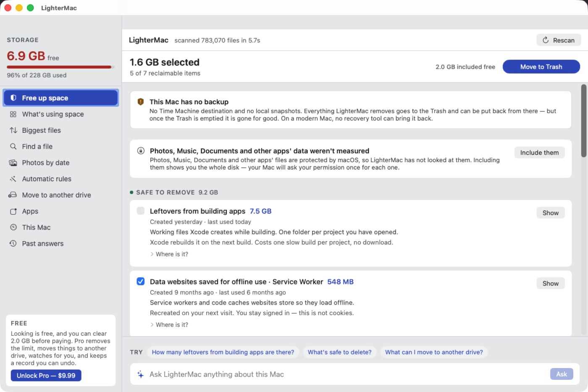
Task: Show This Mac details
Action: pos(61,227)
